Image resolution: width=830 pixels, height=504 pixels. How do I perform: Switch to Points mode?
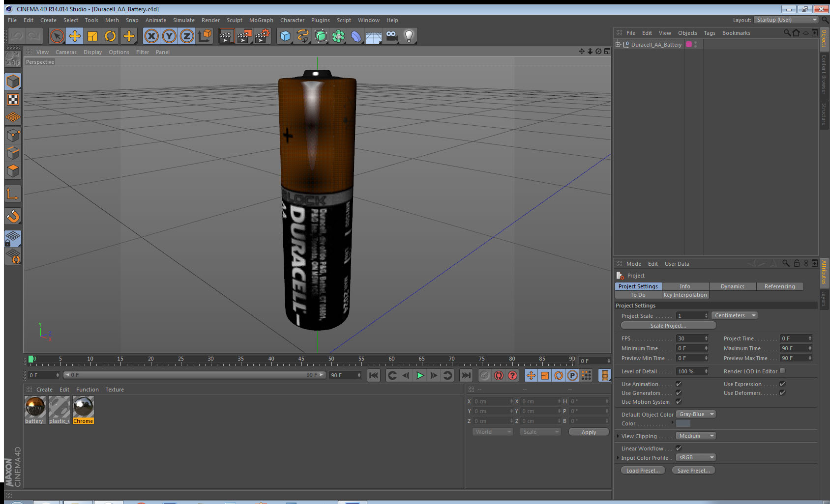pyautogui.click(x=13, y=136)
